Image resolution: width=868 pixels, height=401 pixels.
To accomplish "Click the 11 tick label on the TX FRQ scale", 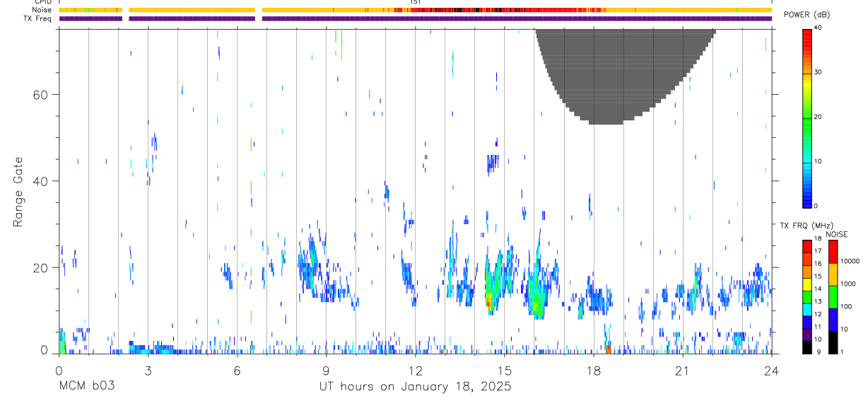I will point(818,327).
